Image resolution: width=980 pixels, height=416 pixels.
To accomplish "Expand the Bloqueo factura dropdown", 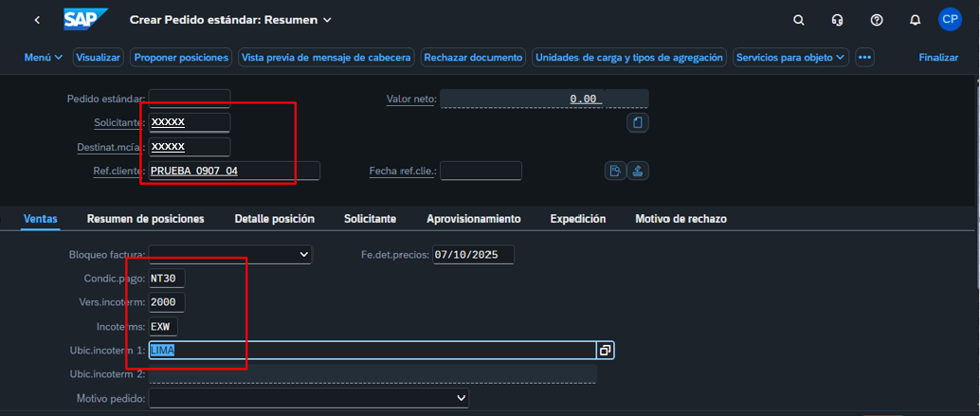I will coord(303,254).
